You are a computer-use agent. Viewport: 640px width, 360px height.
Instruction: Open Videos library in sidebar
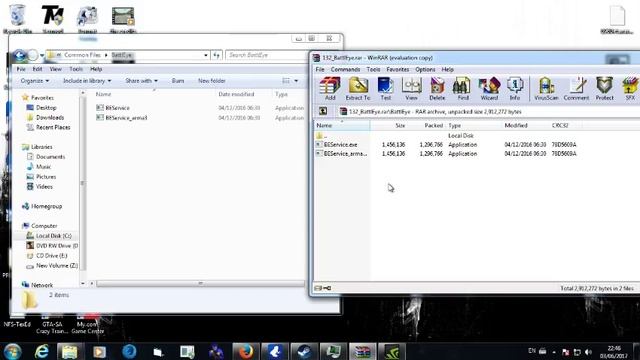[x=40, y=187]
